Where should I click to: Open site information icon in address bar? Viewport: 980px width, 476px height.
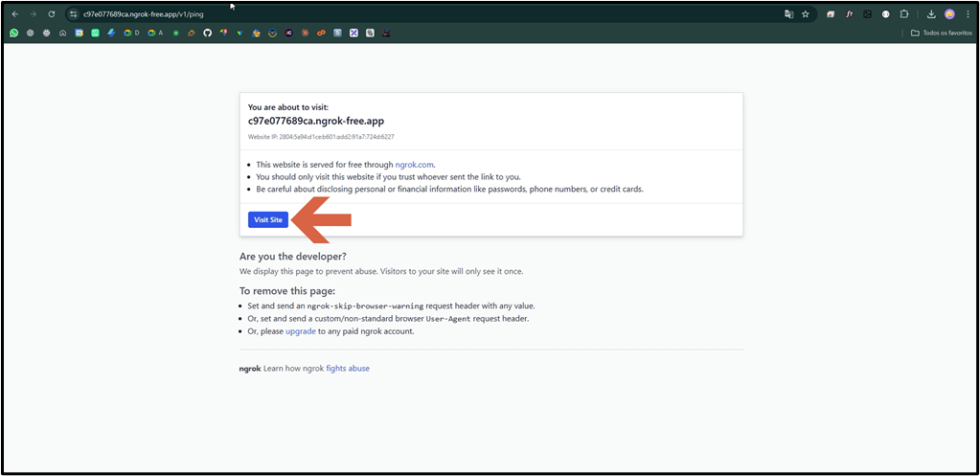click(x=73, y=13)
